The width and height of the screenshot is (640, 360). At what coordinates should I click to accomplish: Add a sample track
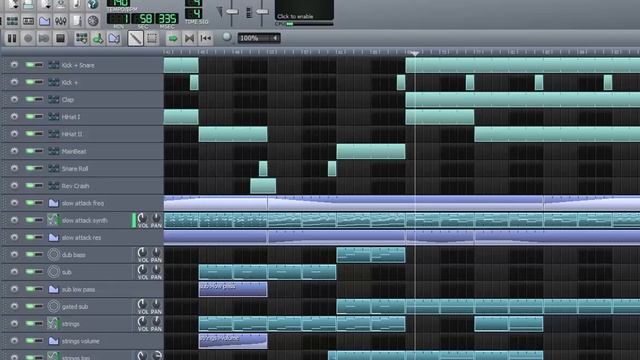98,38
